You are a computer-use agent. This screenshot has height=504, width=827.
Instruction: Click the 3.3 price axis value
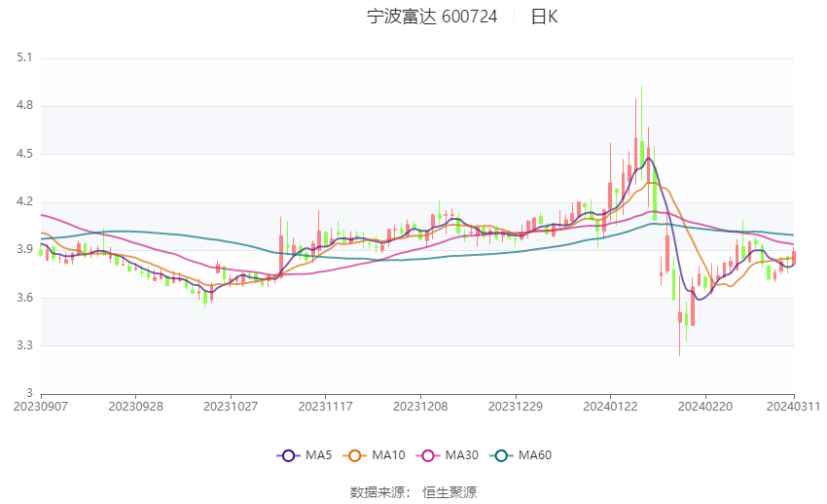(x=24, y=345)
